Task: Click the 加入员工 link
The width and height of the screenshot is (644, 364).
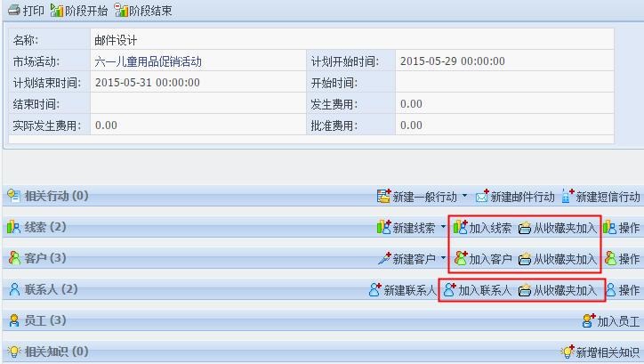Action: [x=618, y=321]
